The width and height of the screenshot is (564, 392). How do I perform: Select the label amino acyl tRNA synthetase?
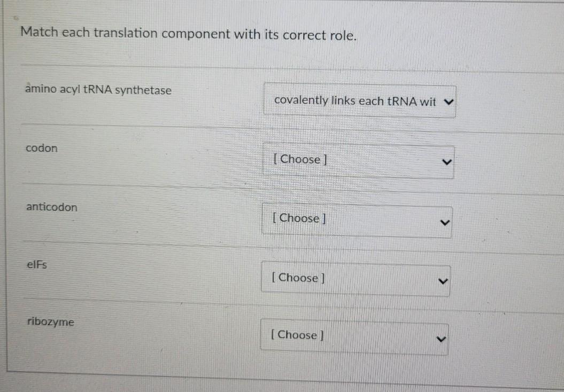tap(98, 90)
